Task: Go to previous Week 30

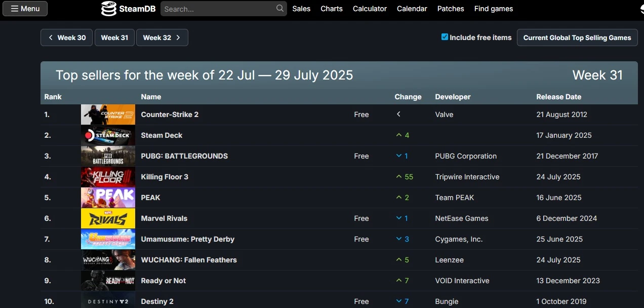Action: tap(66, 37)
